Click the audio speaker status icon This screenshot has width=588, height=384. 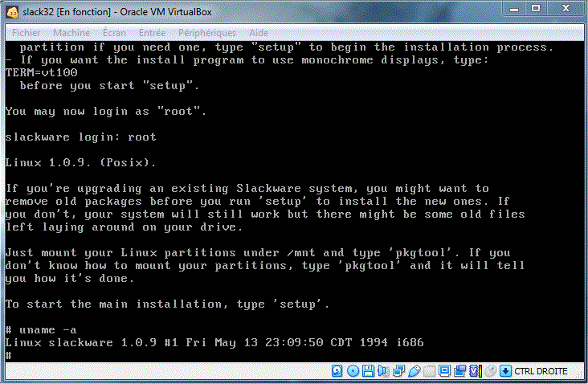coord(383,371)
